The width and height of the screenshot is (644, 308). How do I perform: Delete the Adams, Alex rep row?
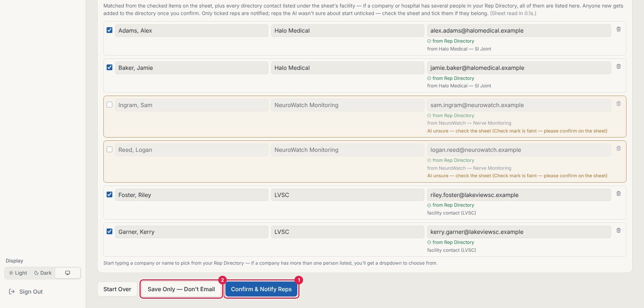(x=619, y=29)
